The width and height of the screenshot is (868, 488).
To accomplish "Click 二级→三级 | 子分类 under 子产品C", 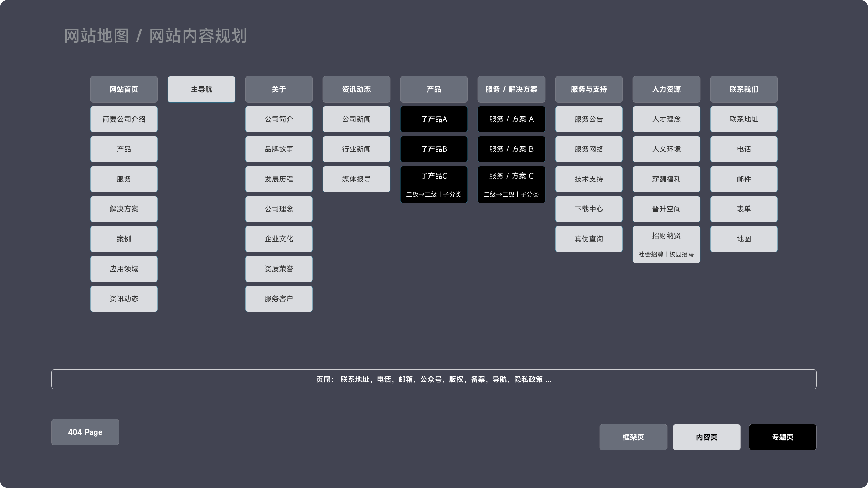I will pos(434,194).
